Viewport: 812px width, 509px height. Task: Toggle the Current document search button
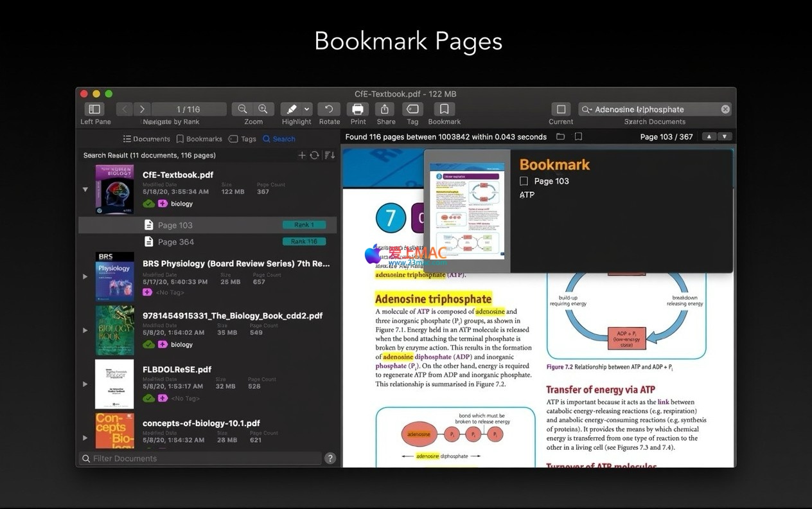[561, 109]
